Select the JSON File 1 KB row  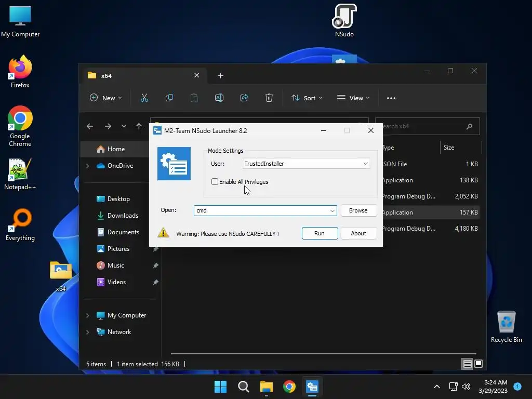[x=431, y=164]
